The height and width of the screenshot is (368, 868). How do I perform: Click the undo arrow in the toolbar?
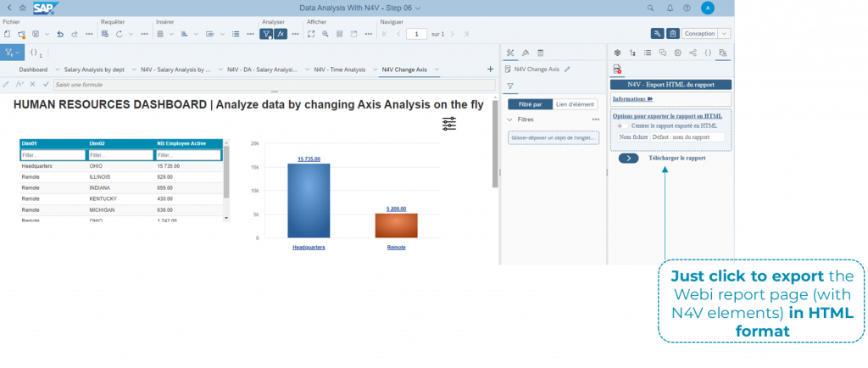(x=60, y=34)
